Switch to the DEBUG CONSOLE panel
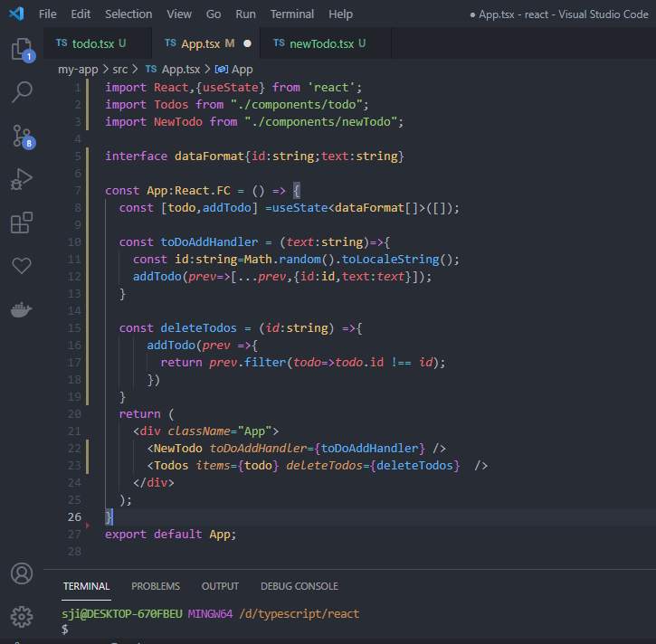Viewport: 656px width, 644px height. pyautogui.click(x=299, y=586)
